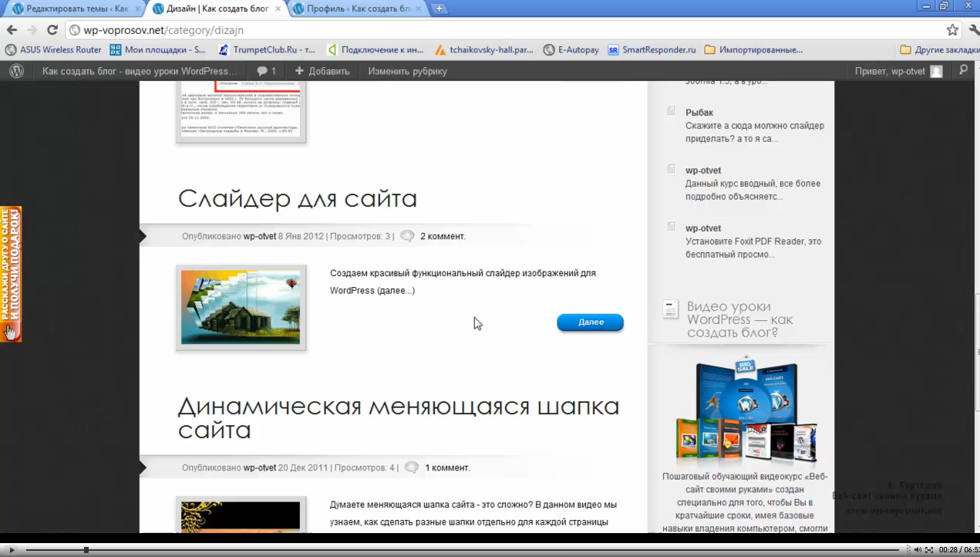Screen dimensions: 980x557
Task: Open the 'Мои площадки' bookmark
Action: 158,49
